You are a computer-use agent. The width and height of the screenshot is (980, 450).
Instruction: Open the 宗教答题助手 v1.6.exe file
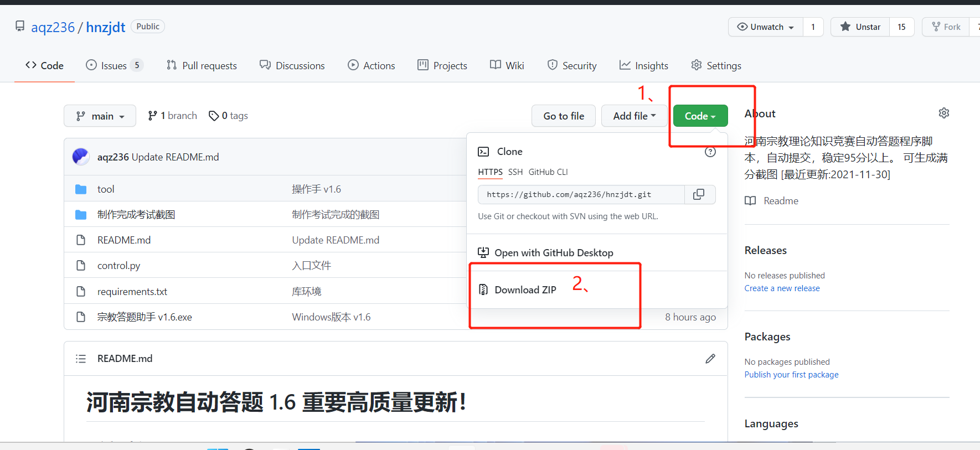145,317
